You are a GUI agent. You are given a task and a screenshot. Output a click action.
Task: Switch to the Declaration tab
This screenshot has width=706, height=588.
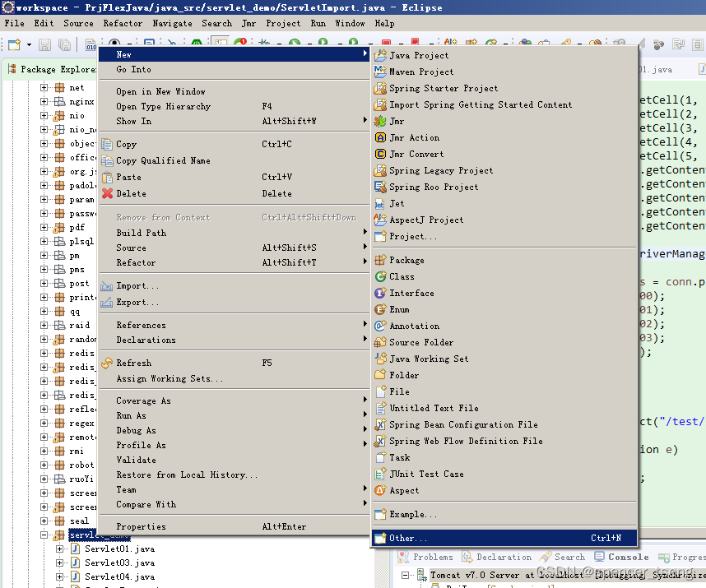497,557
